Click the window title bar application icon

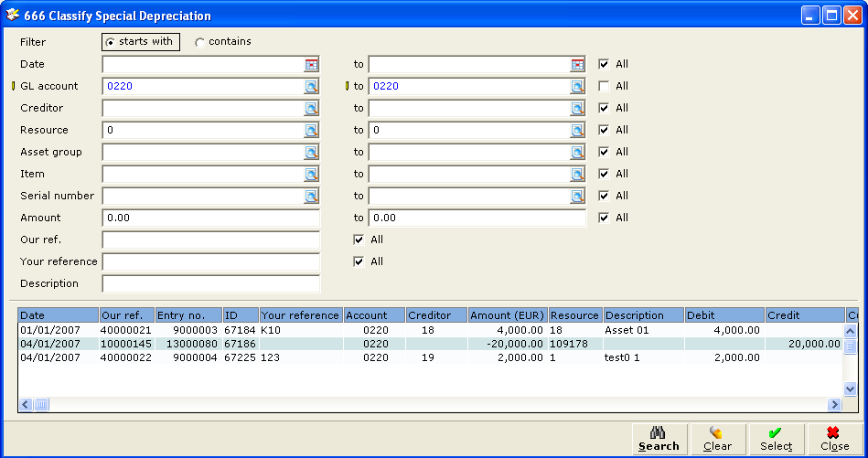coord(13,15)
